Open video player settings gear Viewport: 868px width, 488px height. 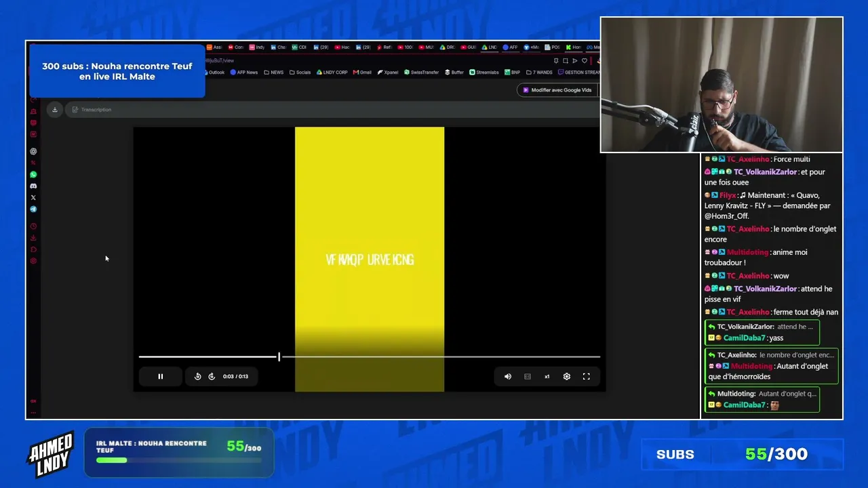[x=567, y=376]
